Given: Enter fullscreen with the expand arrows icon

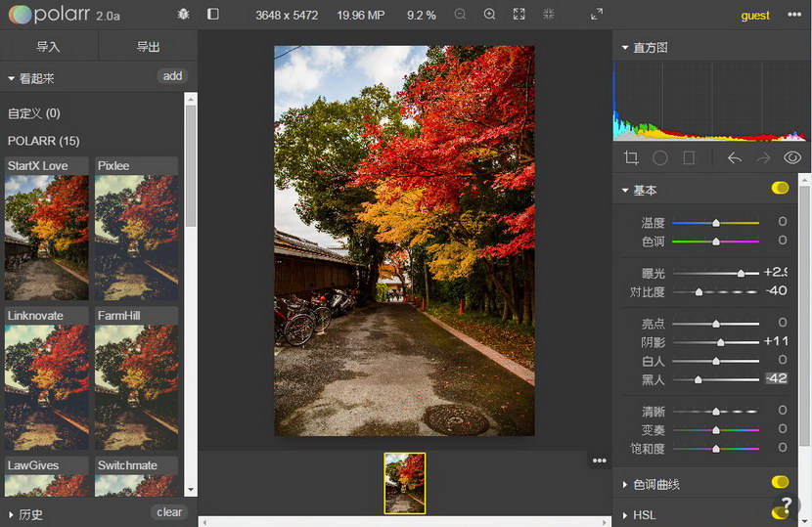Looking at the screenshot, I should point(597,14).
